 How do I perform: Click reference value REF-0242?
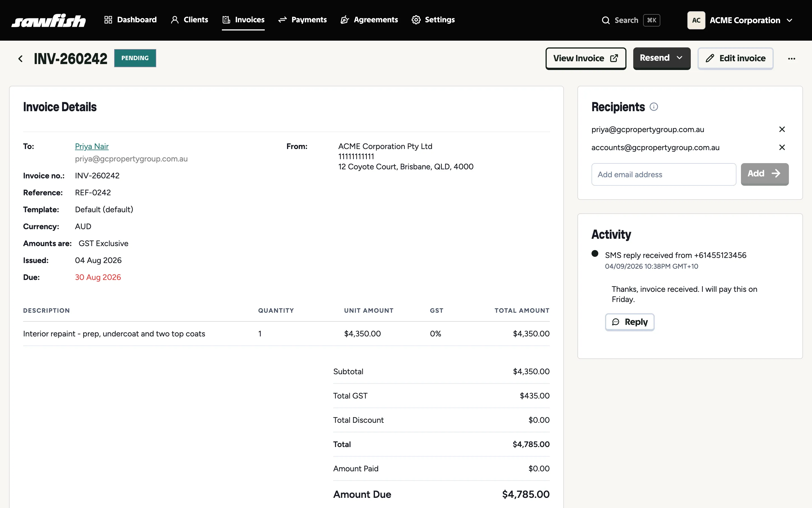pyautogui.click(x=93, y=192)
